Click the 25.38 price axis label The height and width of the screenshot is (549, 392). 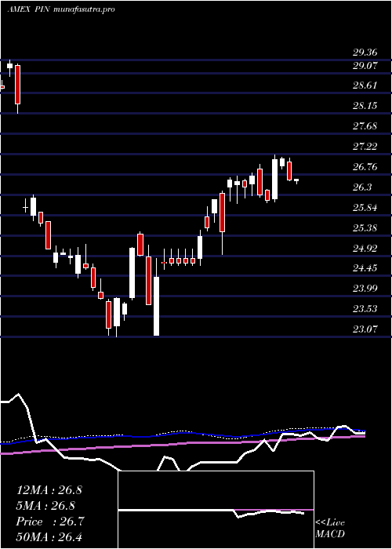coord(365,228)
